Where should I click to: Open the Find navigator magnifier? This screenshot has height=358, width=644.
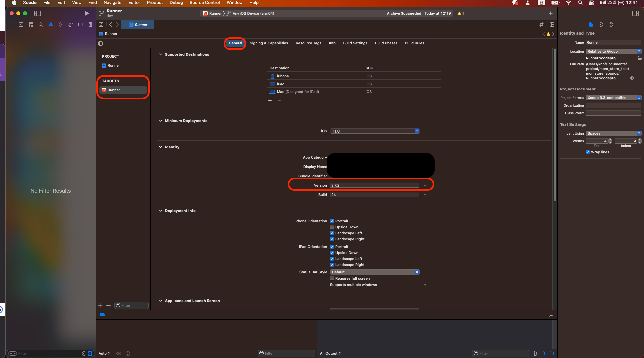pos(41,24)
